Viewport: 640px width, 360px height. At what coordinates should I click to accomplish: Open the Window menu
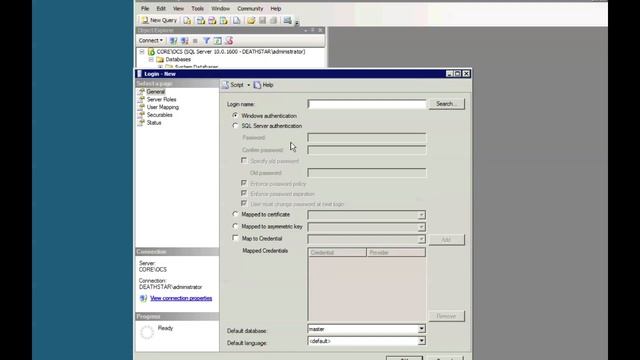220,9
